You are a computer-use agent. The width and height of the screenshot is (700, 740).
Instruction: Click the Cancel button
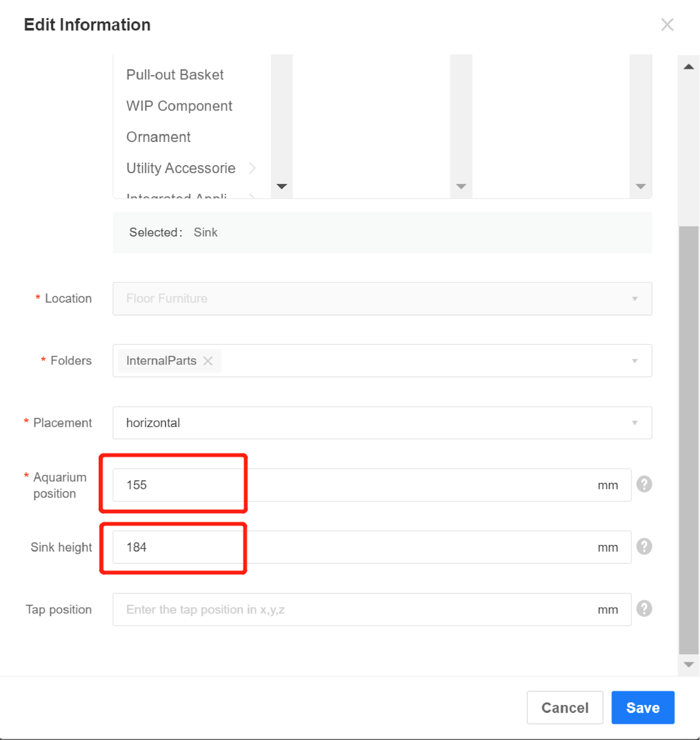coord(564,708)
